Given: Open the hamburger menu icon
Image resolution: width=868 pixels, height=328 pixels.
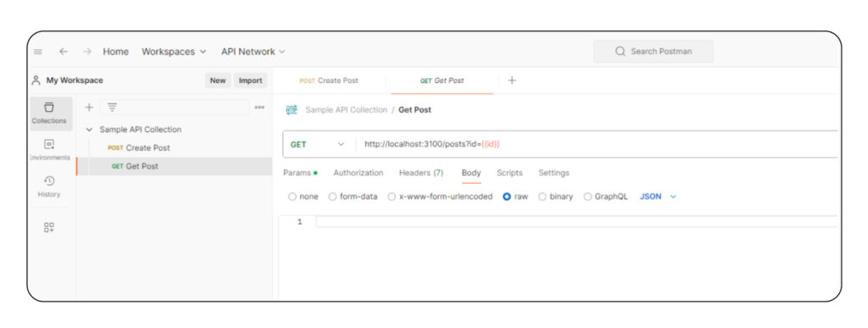Looking at the screenshot, I should (x=37, y=52).
